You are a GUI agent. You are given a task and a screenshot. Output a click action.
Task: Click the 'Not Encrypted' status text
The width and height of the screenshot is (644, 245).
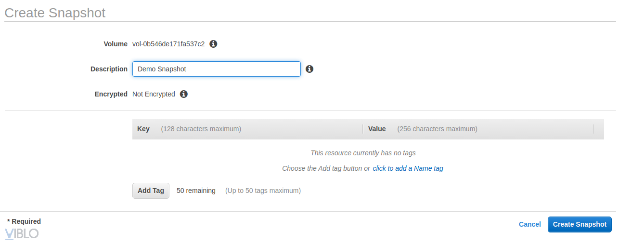coord(154,94)
